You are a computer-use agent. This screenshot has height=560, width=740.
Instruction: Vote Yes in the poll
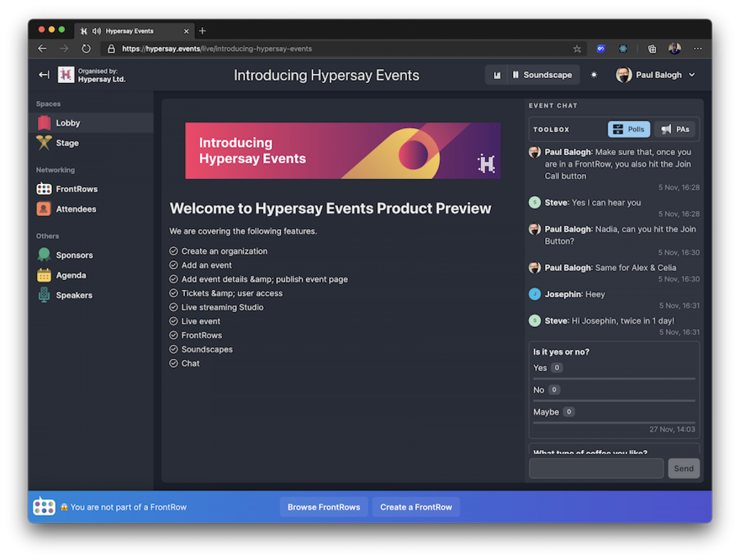coord(540,368)
